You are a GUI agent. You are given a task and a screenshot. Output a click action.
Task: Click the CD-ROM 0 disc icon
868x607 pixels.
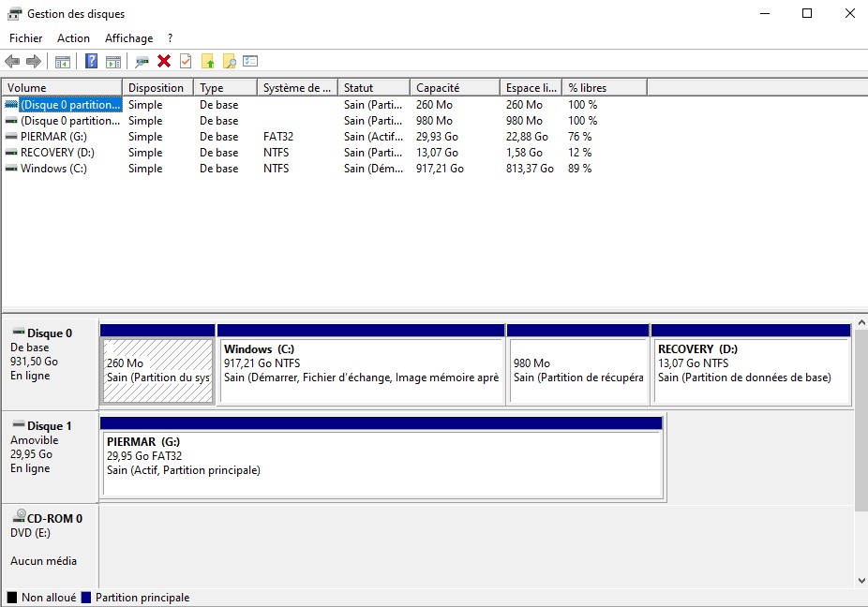(x=20, y=516)
